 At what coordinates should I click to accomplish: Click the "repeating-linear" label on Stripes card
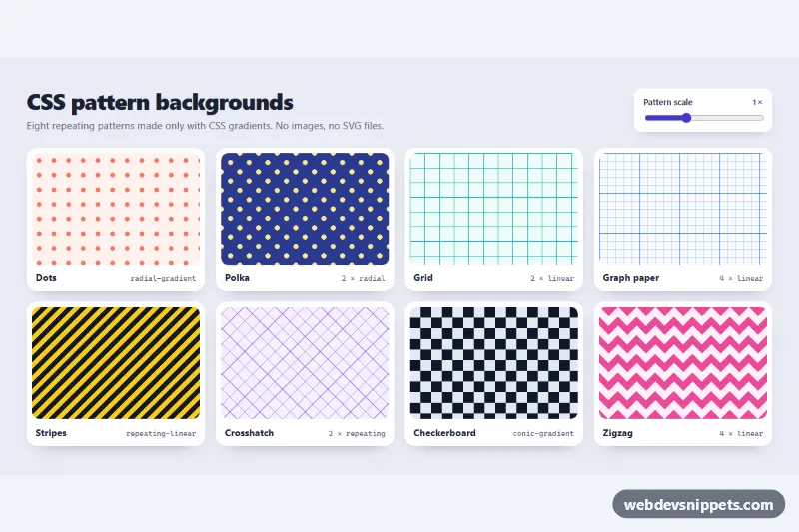point(161,434)
